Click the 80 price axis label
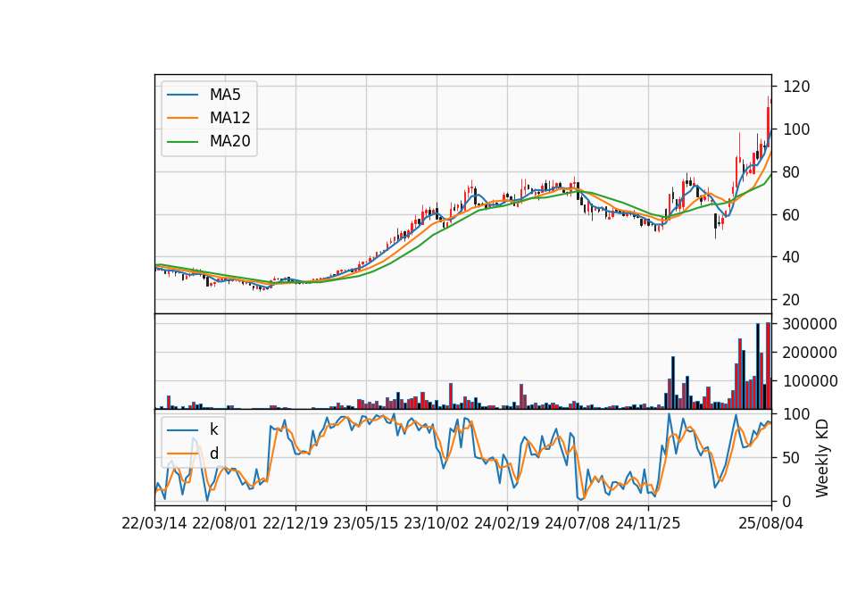This screenshot has width=857, height=616. (793, 172)
